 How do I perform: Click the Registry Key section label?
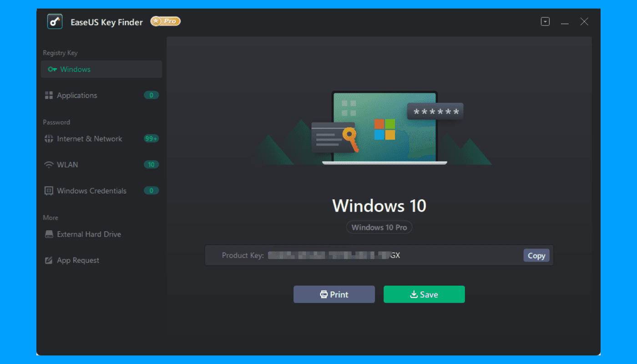(x=60, y=53)
